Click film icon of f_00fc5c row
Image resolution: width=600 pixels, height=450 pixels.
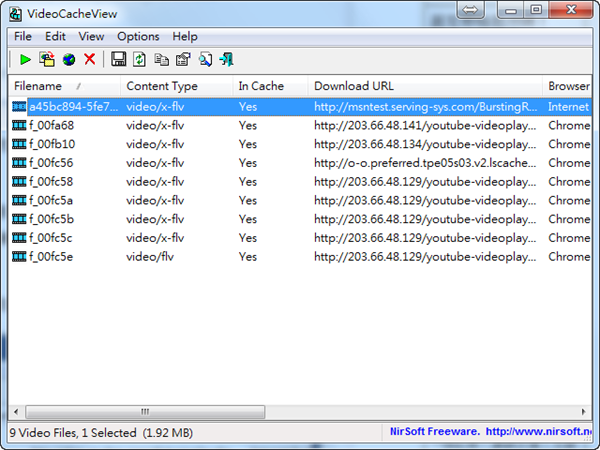click(19, 238)
